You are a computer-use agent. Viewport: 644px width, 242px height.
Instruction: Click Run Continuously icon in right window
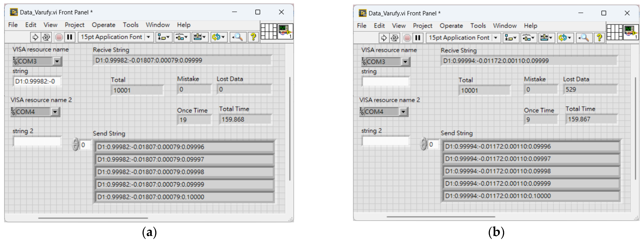coord(395,38)
